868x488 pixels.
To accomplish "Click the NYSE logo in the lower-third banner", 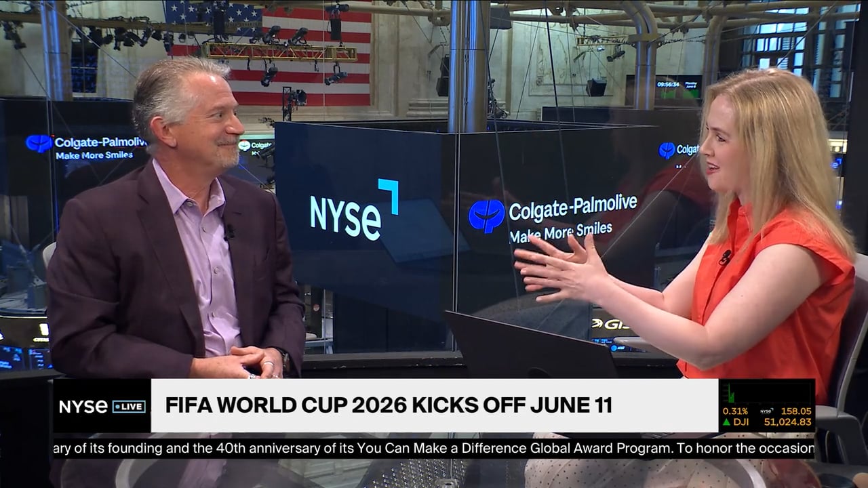I will tap(83, 407).
